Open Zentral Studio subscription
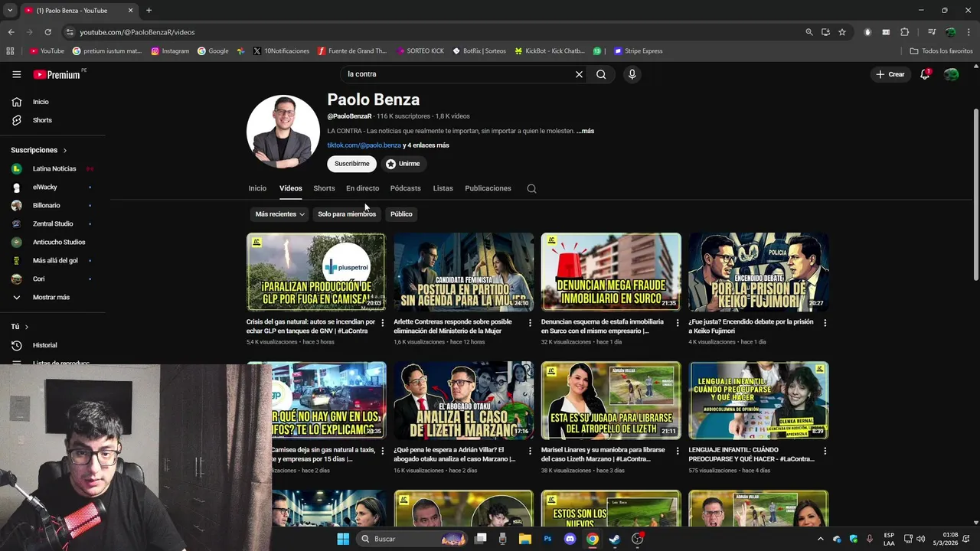Viewport: 980px width, 551px height. 51,223
